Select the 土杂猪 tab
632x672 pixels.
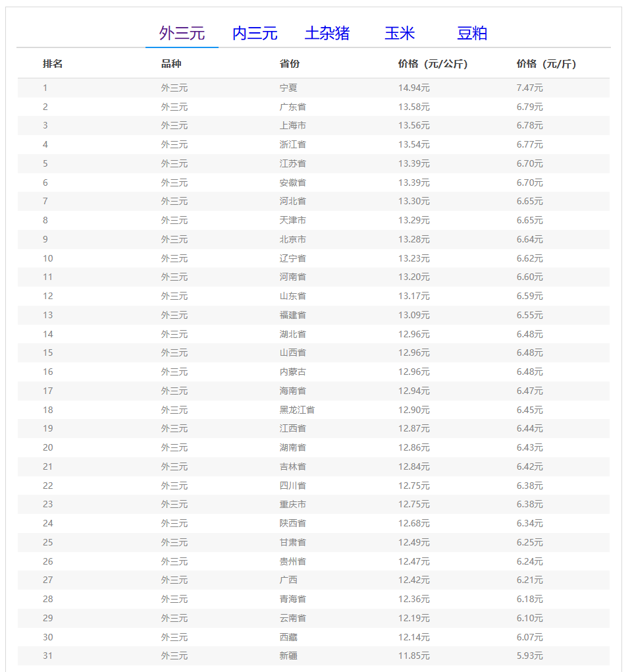click(x=327, y=33)
